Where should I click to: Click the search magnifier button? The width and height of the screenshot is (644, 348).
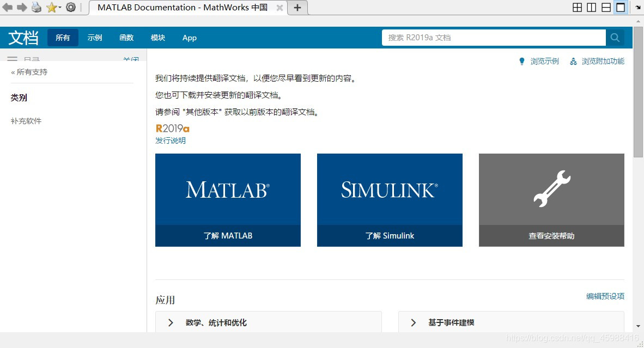click(615, 38)
